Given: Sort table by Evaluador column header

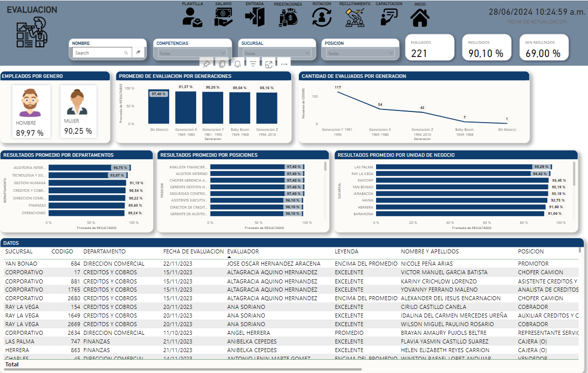Looking at the screenshot, I should pyautogui.click(x=243, y=251).
